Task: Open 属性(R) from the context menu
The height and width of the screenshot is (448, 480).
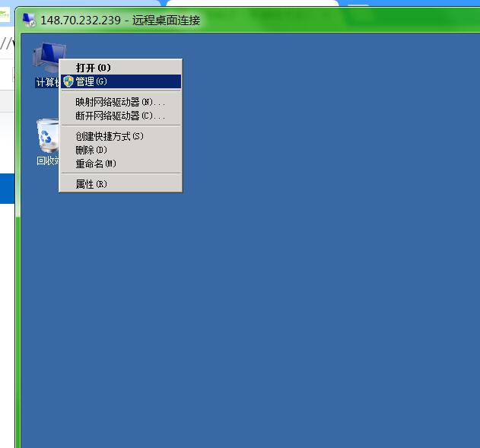Action: coord(91,184)
